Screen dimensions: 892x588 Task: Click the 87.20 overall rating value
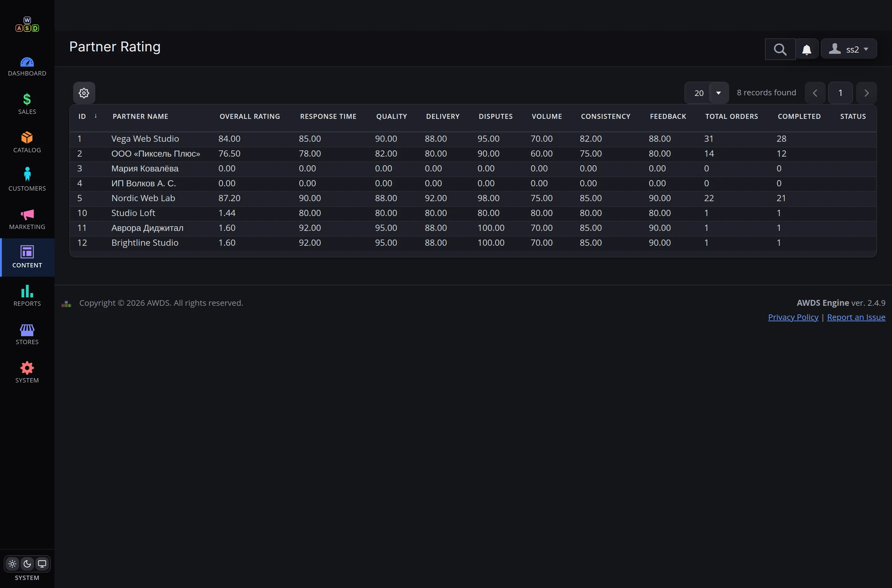click(x=229, y=198)
